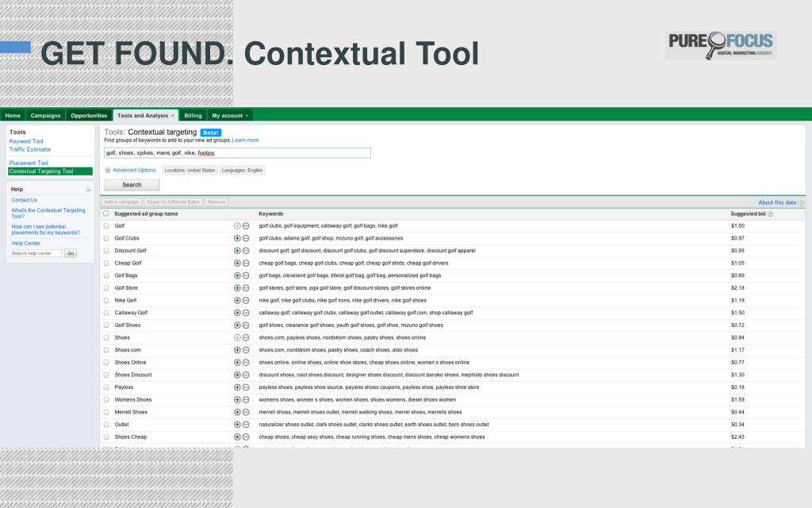The height and width of the screenshot is (508, 812).
Task: Remove the Golf Store group (minus icon)
Action: tap(246, 288)
